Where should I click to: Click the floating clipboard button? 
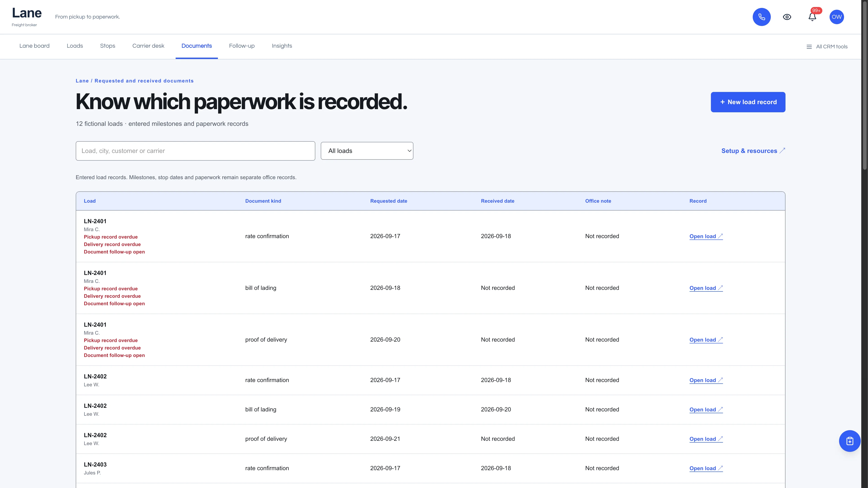click(x=849, y=441)
